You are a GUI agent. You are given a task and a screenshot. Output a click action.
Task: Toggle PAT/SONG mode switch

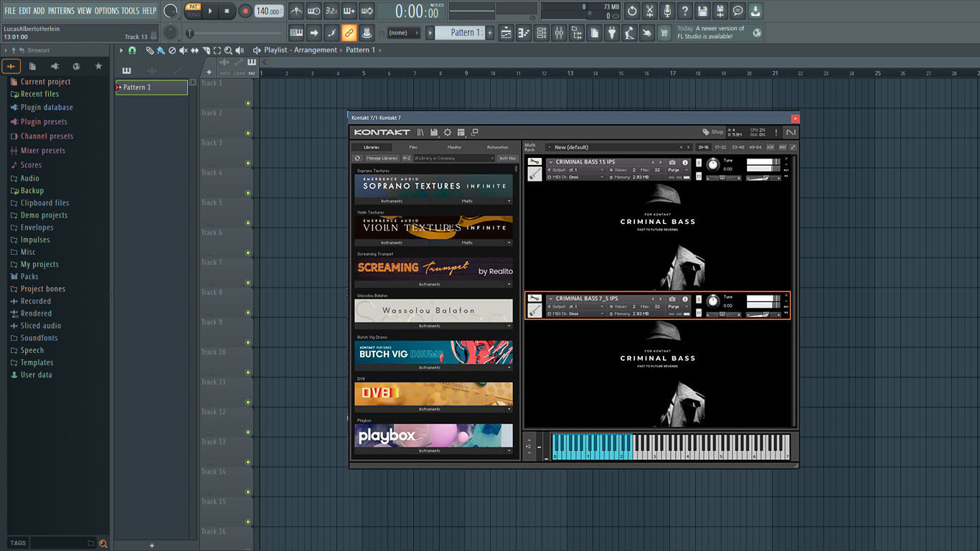193,10
